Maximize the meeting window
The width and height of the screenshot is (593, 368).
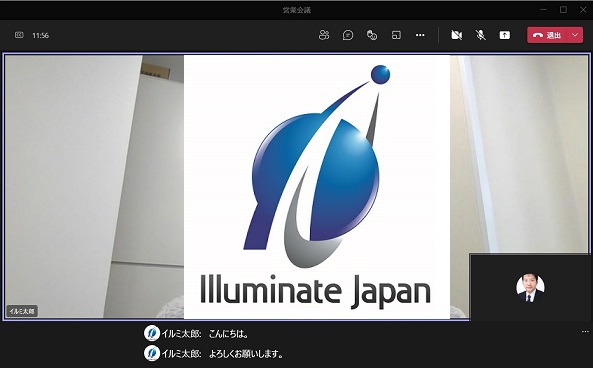(x=563, y=10)
